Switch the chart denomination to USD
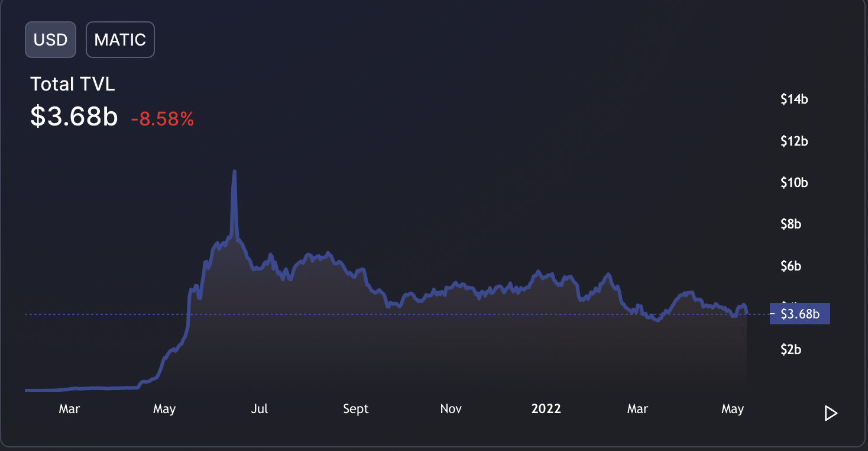The height and width of the screenshot is (451, 868). pos(50,40)
